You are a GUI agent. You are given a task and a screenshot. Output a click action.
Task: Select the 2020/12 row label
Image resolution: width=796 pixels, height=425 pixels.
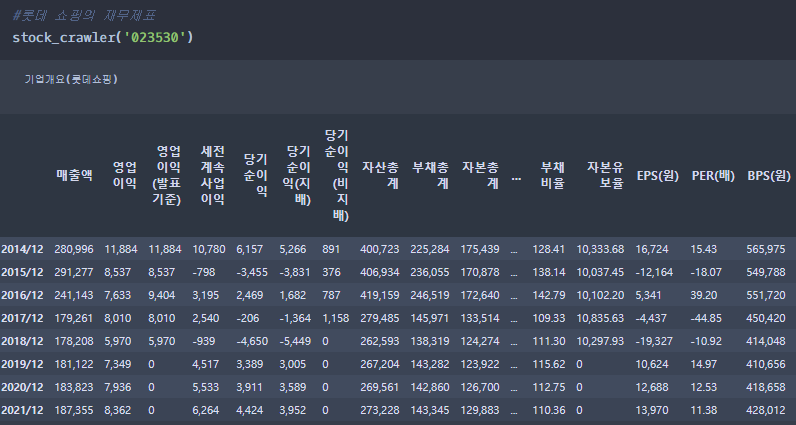coord(22,387)
